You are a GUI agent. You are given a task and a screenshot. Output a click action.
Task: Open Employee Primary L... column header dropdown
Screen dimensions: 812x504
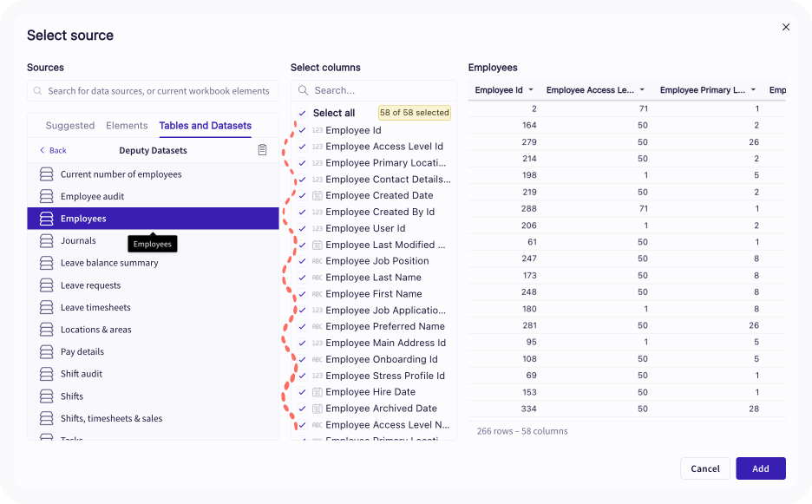754,90
